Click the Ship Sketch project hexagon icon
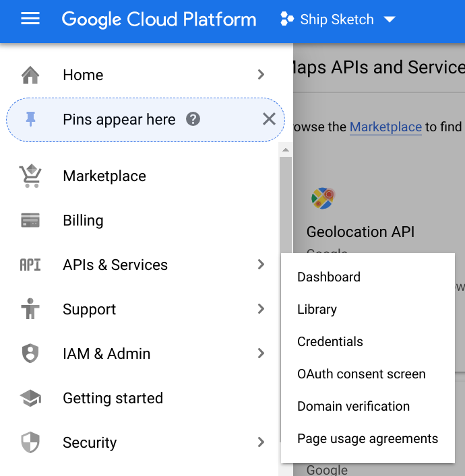This screenshot has width=465, height=476. coord(286,19)
